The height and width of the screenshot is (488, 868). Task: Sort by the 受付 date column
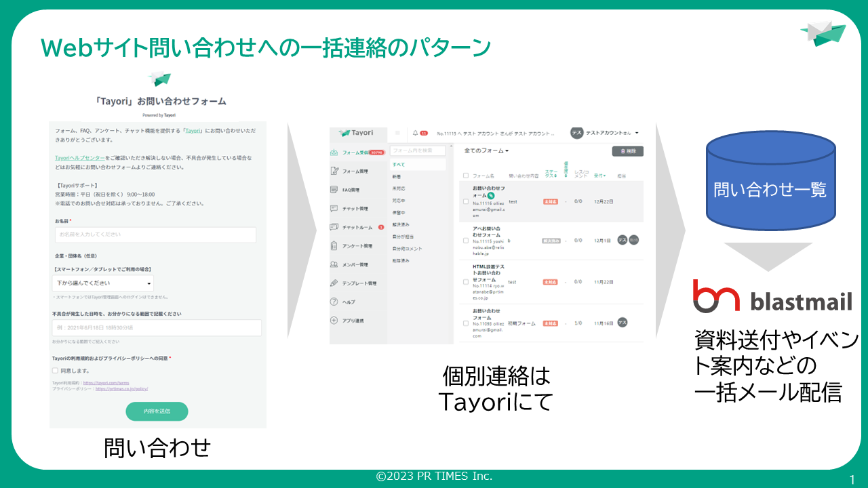click(599, 176)
